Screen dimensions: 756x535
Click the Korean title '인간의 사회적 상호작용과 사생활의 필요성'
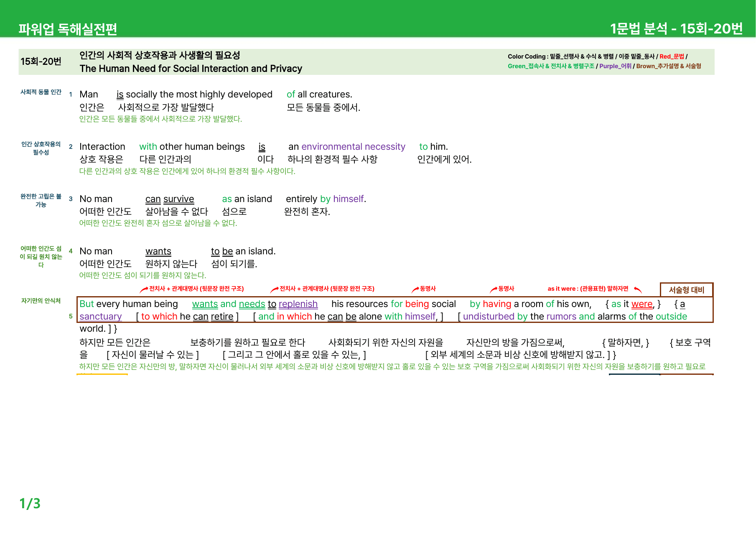160,55
